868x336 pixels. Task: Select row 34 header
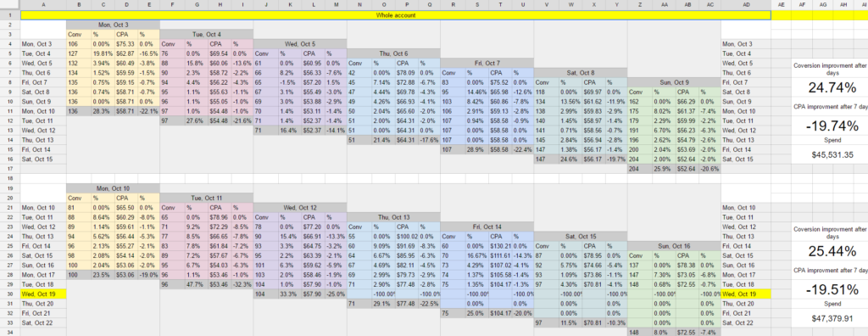10,332
